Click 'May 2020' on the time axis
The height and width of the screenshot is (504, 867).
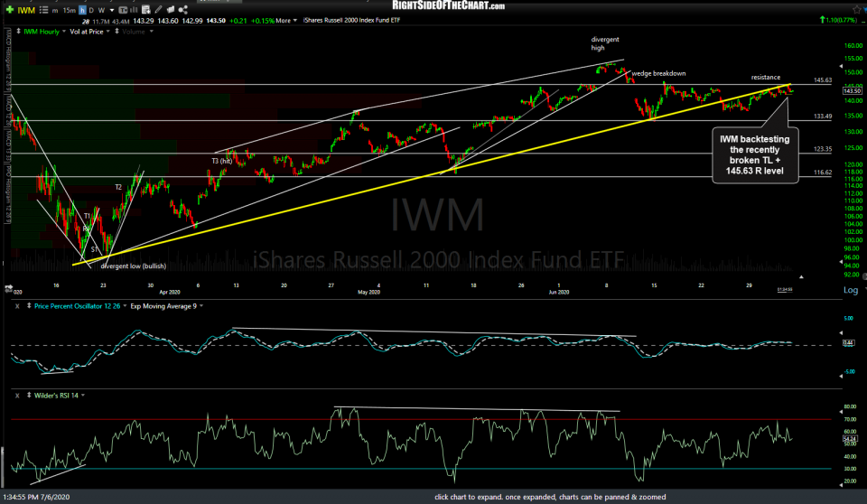(x=368, y=292)
